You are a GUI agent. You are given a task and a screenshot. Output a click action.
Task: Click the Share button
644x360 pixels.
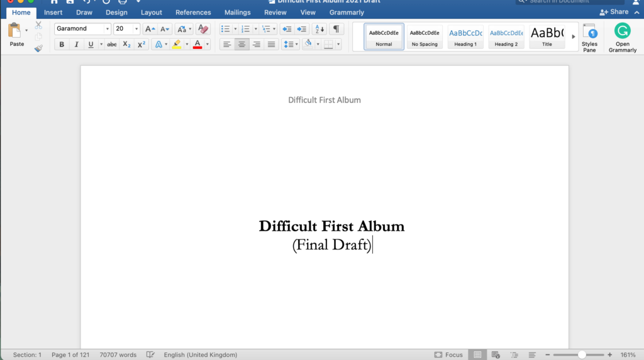click(x=614, y=12)
